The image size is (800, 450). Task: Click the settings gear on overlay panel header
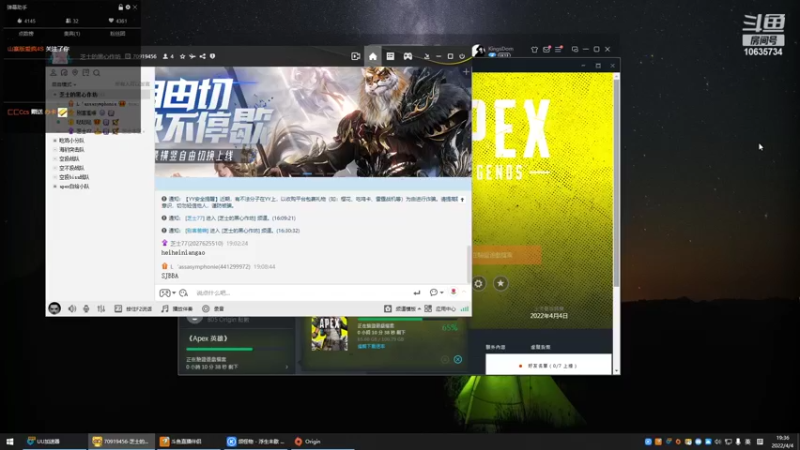pyautogui.click(x=128, y=7)
